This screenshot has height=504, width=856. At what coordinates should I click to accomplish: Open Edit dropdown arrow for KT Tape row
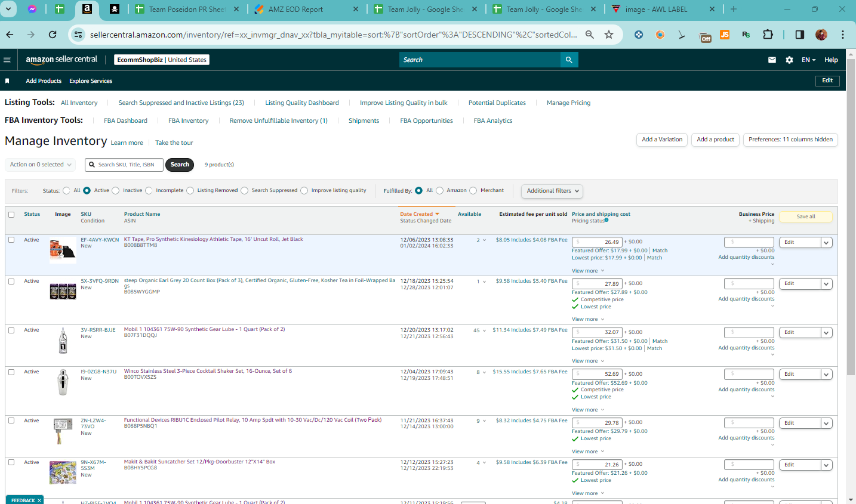pyautogui.click(x=827, y=243)
